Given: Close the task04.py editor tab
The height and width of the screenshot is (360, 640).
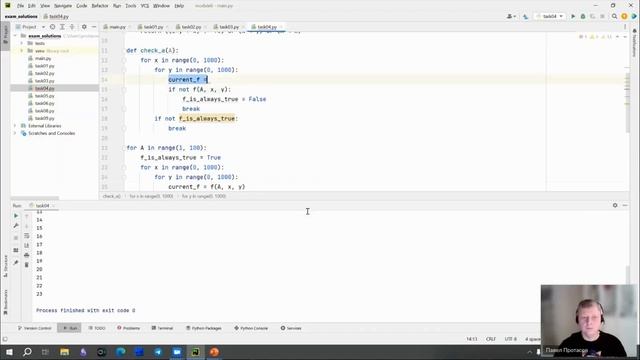Looking at the screenshot, I should coord(281,27).
